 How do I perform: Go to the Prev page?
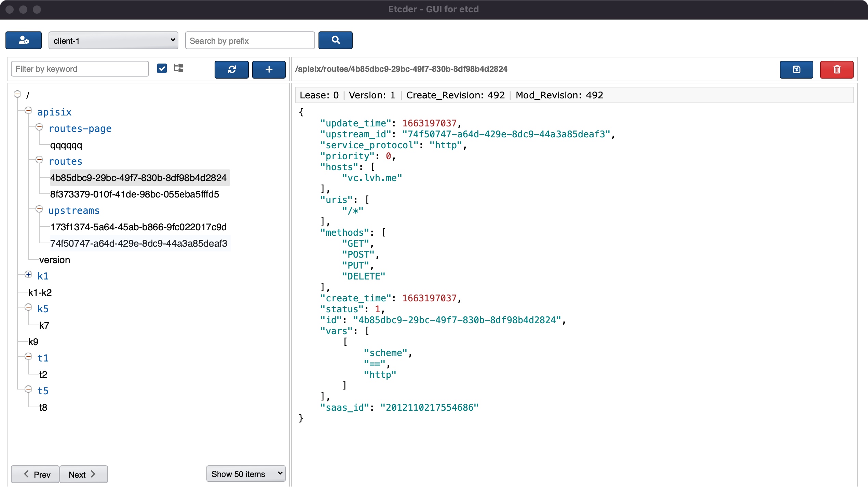36,474
